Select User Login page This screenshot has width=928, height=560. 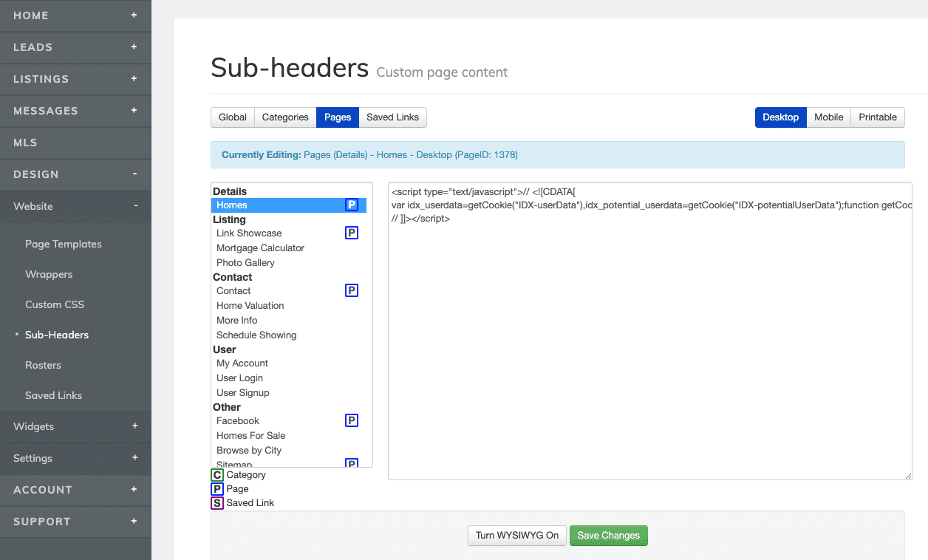239,378
